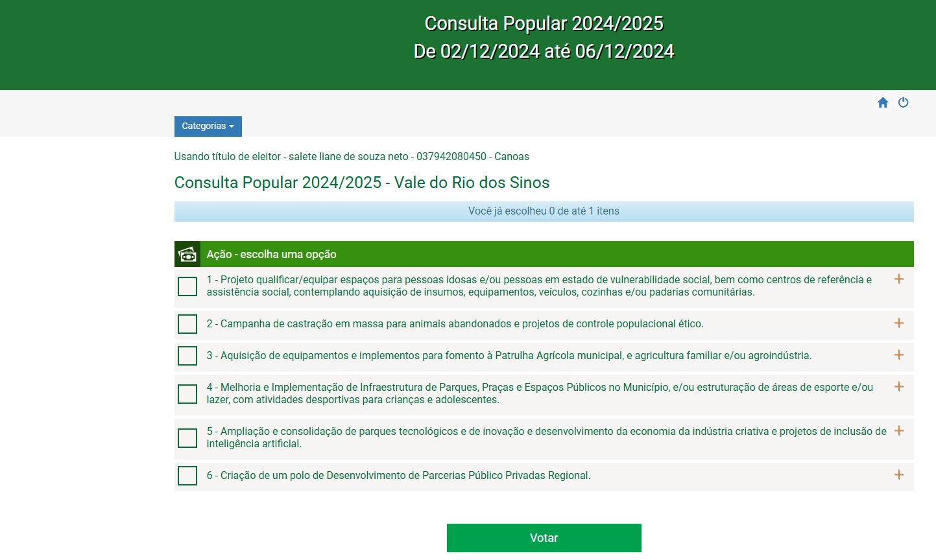Check option 2 castração campaign
936x560 pixels.
187,324
